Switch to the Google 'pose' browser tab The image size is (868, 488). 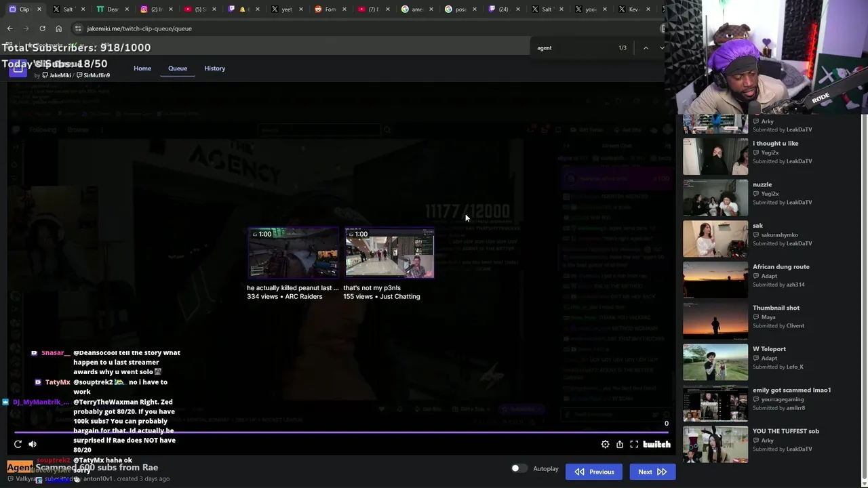[459, 9]
